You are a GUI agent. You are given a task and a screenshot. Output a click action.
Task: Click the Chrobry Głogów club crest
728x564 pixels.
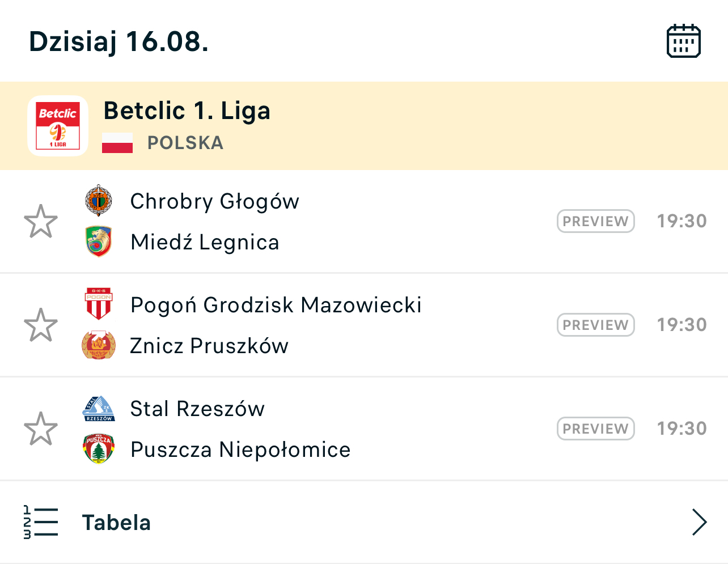(x=99, y=201)
